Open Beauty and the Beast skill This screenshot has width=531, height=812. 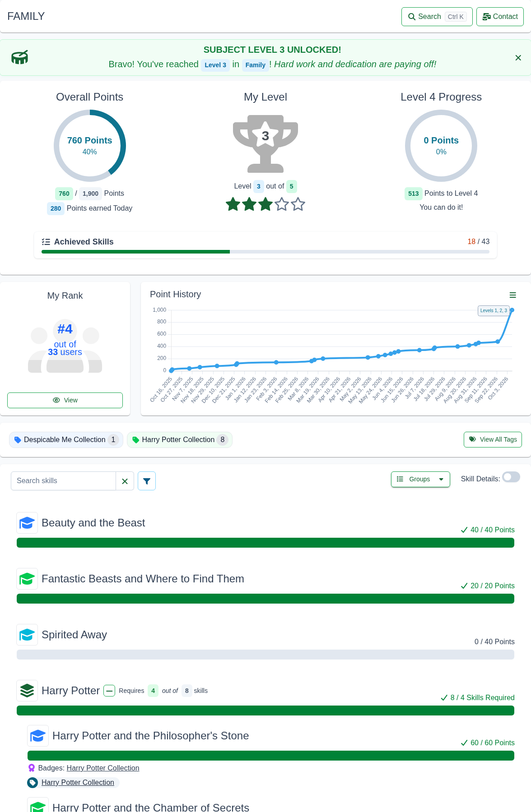tap(93, 523)
